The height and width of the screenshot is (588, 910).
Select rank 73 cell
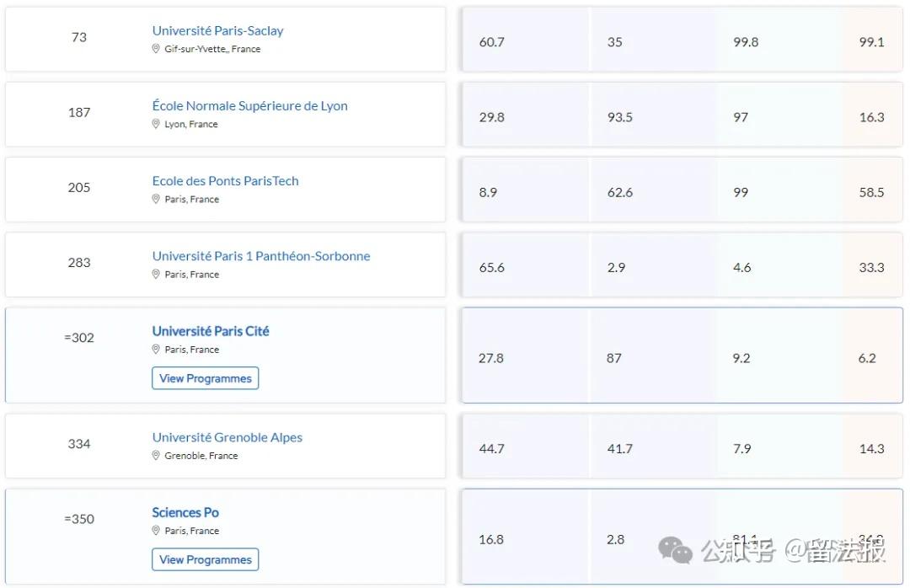pyautogui.click(x=78, y=37)
